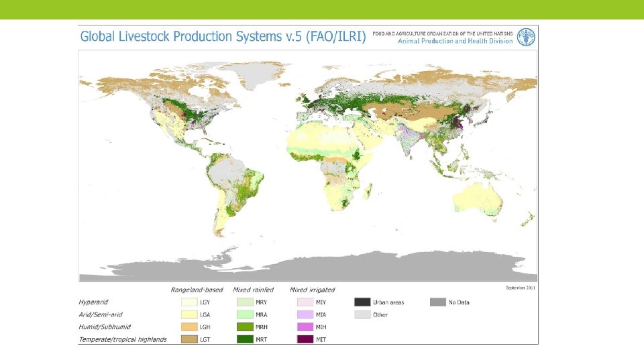Screen dimensions: 644x362
Task: Click the 'Rangeland-based' column heading
Action: pyautogui.click(x=197, y=290)
